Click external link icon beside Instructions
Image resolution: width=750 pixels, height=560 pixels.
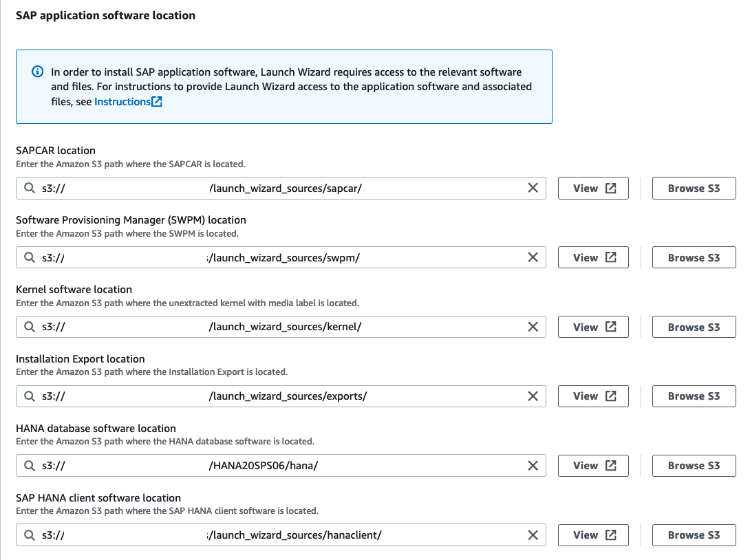pyautogui.click(x=157, y=101)
